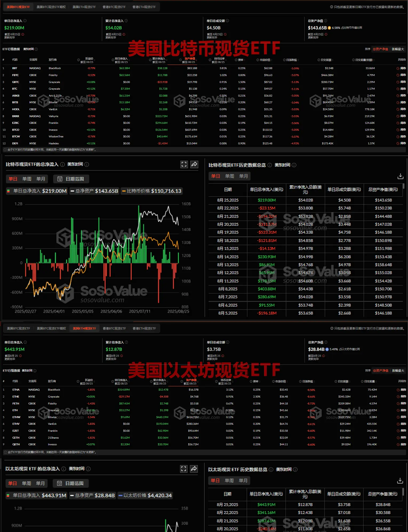Image resolution: width=408 pixels, height=532 pixels.
Task: Click the clock icon in the ETHA row
Action: point(398,390)
